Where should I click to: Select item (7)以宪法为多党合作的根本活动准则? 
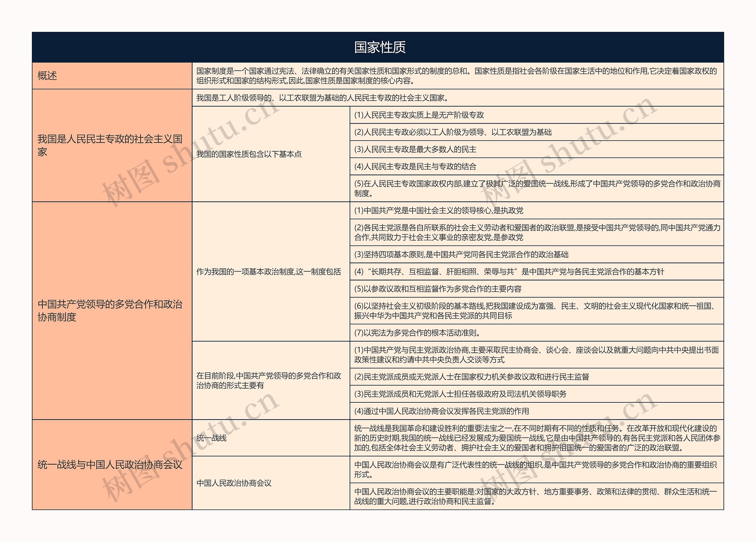[537, 332]
